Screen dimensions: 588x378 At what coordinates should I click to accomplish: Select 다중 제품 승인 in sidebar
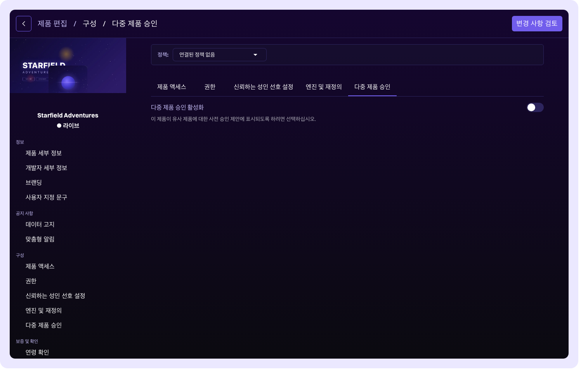pos(44,325)
